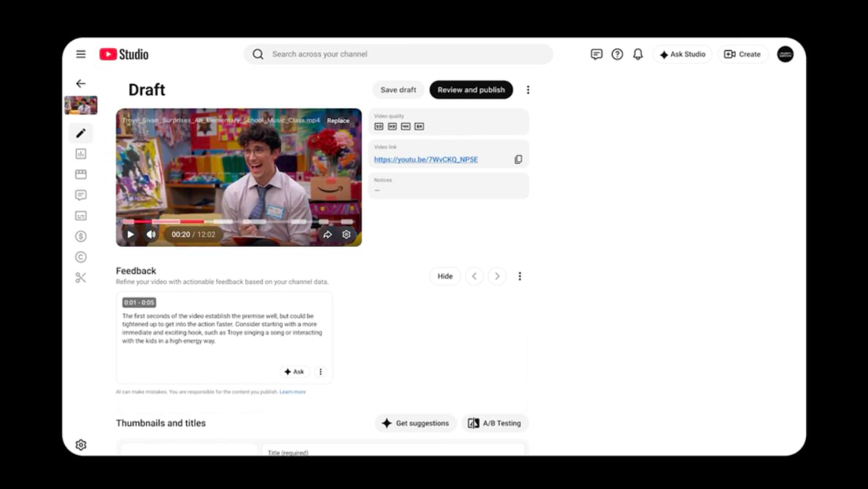The width and height of the screenshot is (868, 489).
Task: Play the draft video preview
Action: pyautogui.click(x=131, y=235)
